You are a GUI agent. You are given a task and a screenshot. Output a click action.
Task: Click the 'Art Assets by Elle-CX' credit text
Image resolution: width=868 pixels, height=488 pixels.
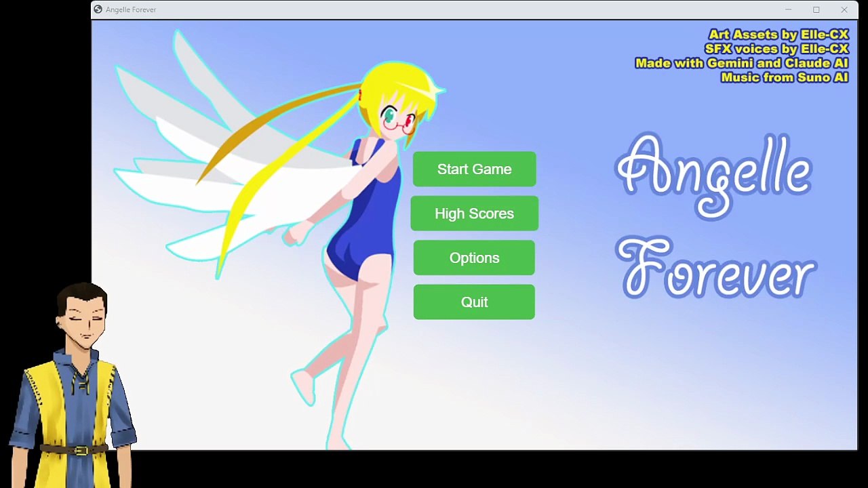[778, 35]
